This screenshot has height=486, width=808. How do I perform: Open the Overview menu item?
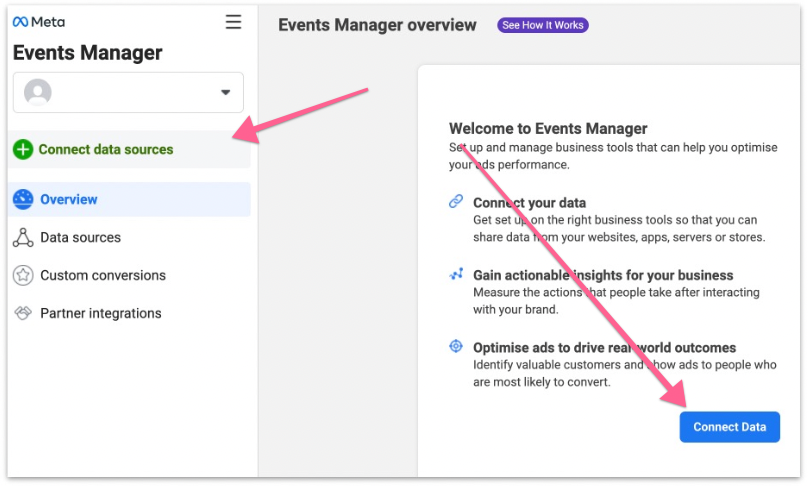(69, 199)
